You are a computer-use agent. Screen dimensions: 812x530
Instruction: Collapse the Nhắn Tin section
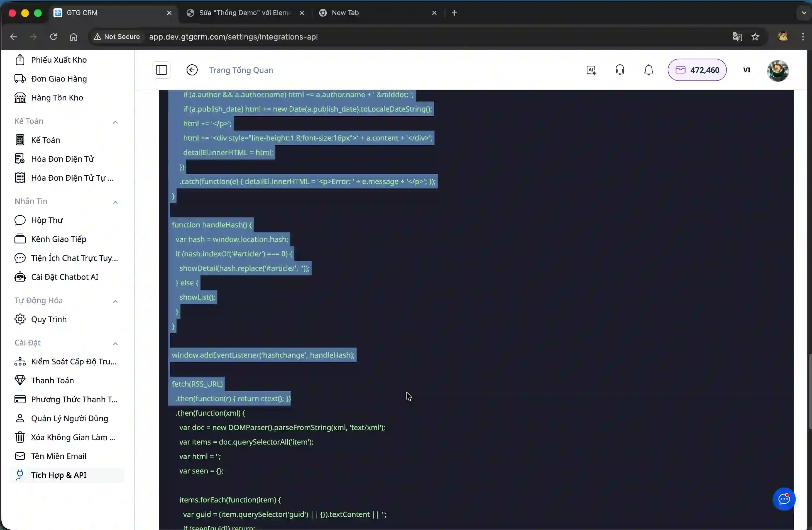click(115, 202)
